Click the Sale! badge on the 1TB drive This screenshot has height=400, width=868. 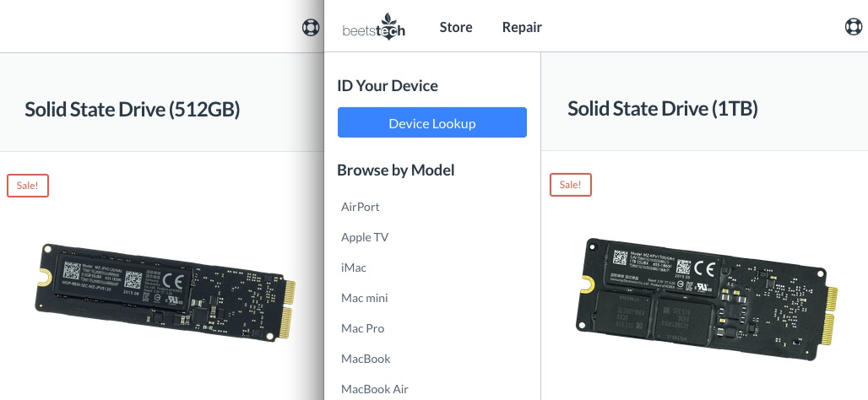(x=571, y=184)
